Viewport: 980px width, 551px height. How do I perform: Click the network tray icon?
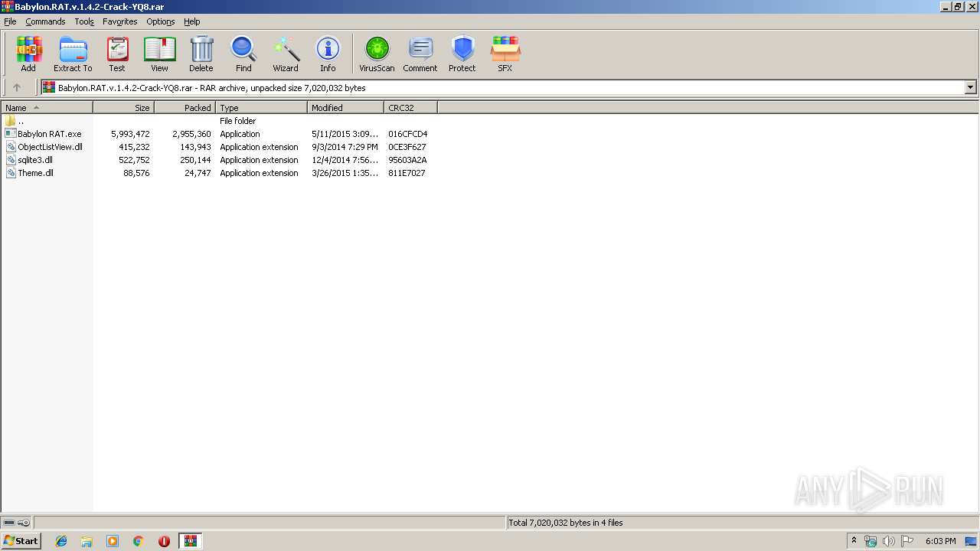tap(871, 541)
